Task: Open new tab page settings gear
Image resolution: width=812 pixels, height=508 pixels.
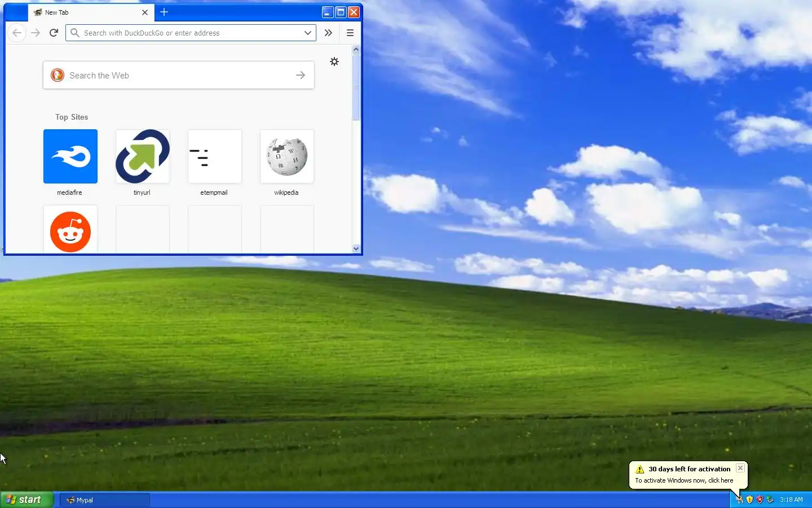Action: pyautogui.click(x=334, y=62)
